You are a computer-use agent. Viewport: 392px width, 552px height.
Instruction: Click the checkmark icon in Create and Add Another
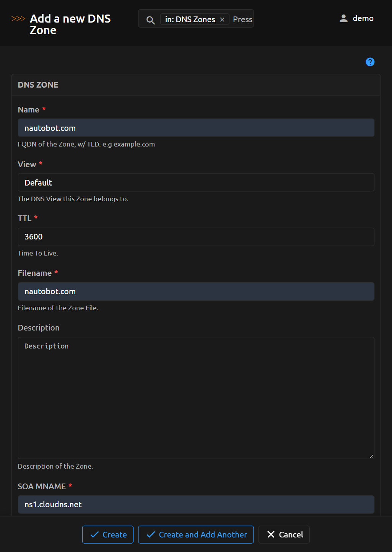pyautogui.click(x=150, y=534)
